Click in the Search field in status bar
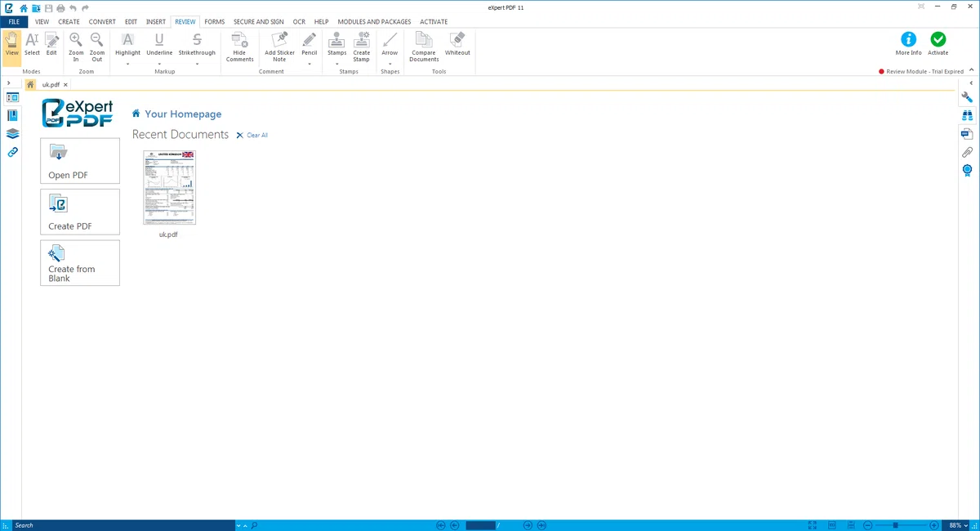 (x=123, y=525)
